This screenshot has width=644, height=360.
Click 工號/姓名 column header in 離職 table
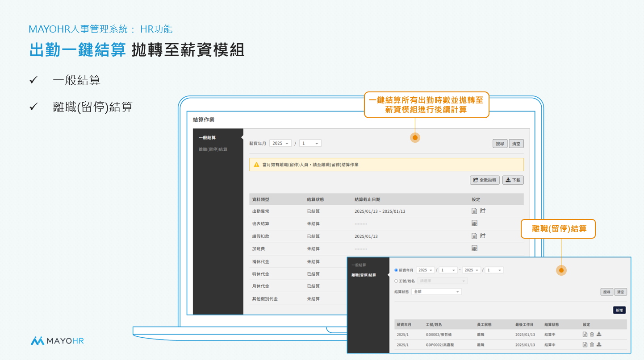point(434,324)
